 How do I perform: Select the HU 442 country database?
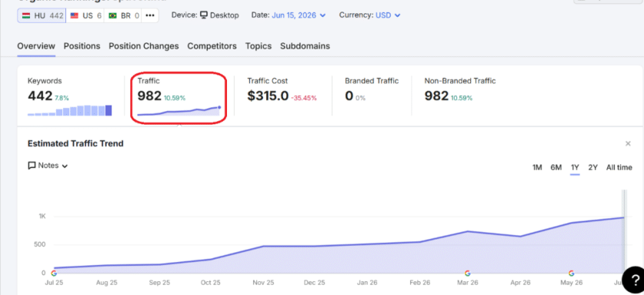point(42,15)
